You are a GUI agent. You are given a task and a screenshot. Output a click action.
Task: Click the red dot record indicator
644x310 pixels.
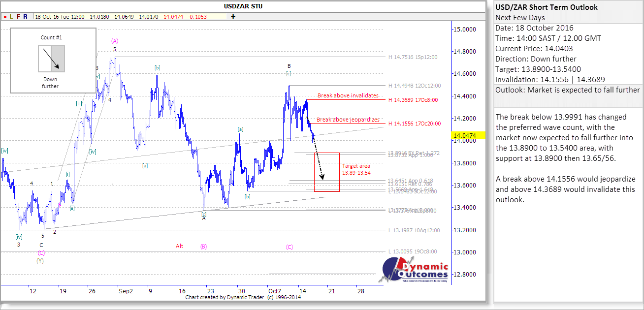5,17
